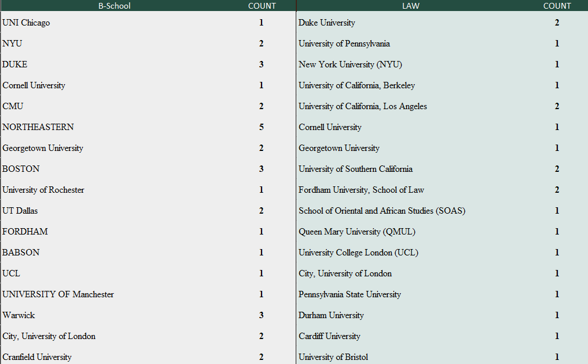Viewport: 588px width, 364px height.
Task: Click count 2 next to Cranfield University
Action: click(261, 357)
